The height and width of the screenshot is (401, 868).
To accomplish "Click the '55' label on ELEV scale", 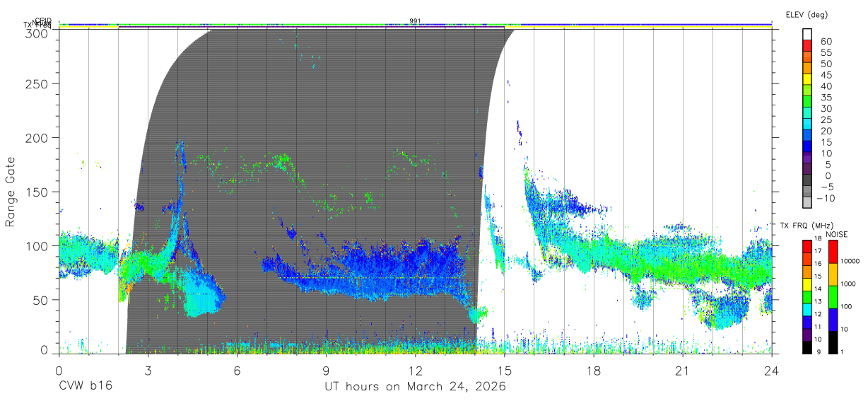I will pyautogui.click(x=826, y=52).
